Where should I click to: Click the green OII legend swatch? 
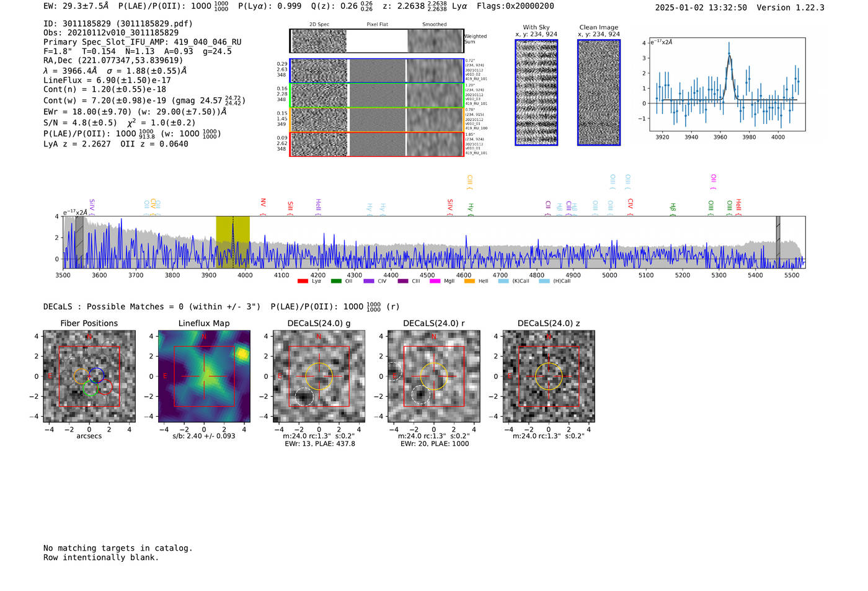[336, 281]
